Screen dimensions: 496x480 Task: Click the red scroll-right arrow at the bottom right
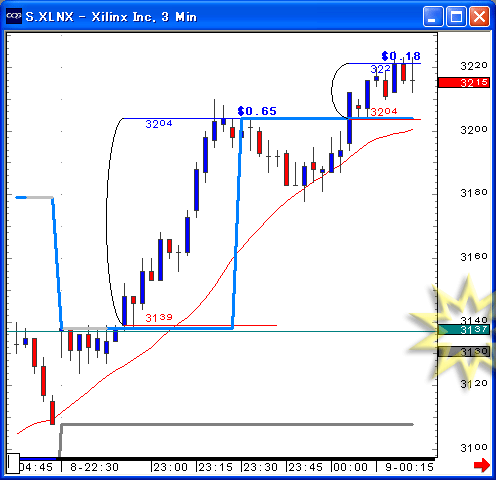click(x=482, y=465)
